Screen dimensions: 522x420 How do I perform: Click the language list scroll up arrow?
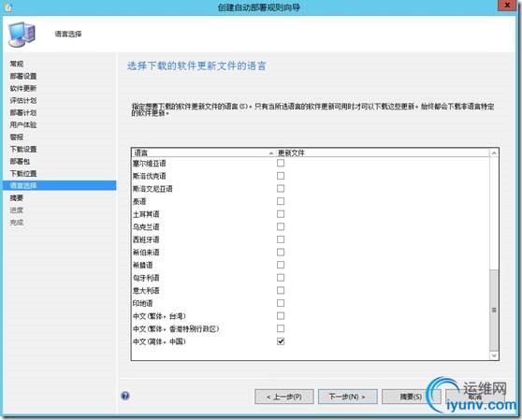click(494, 153)
